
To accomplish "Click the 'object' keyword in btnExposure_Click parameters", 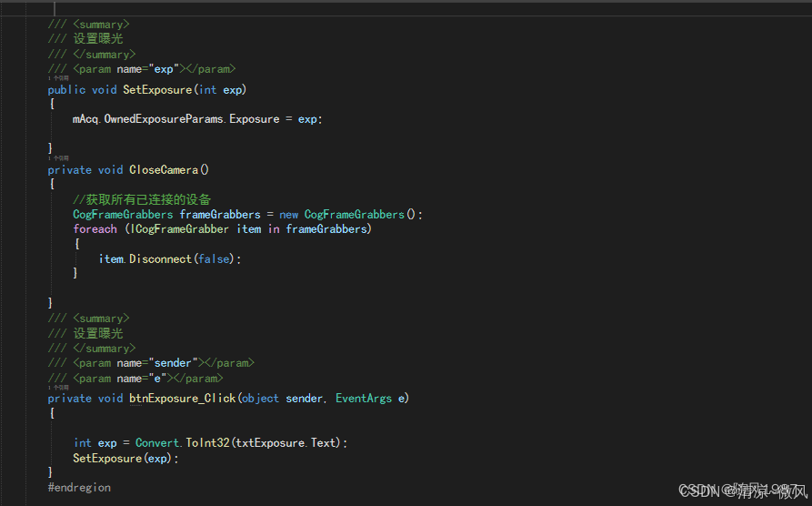I will tap(260, 399).
